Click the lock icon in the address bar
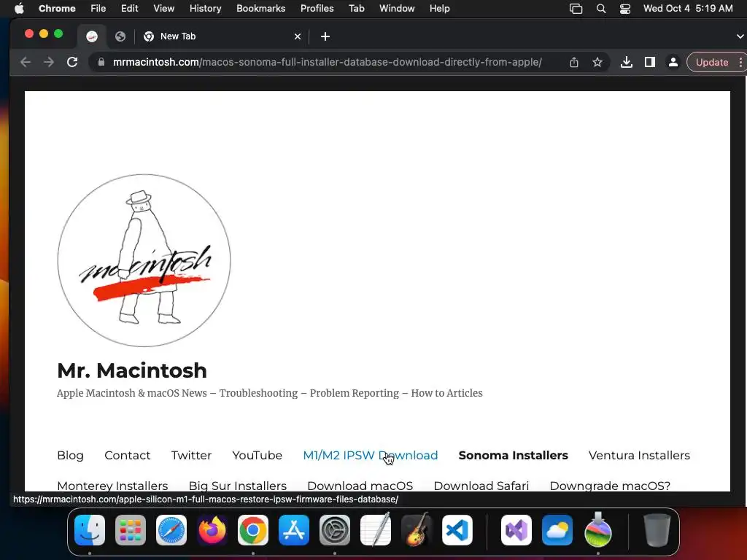Image resolution: width=747 pixels, height=560 pixels. pos(101,62)
